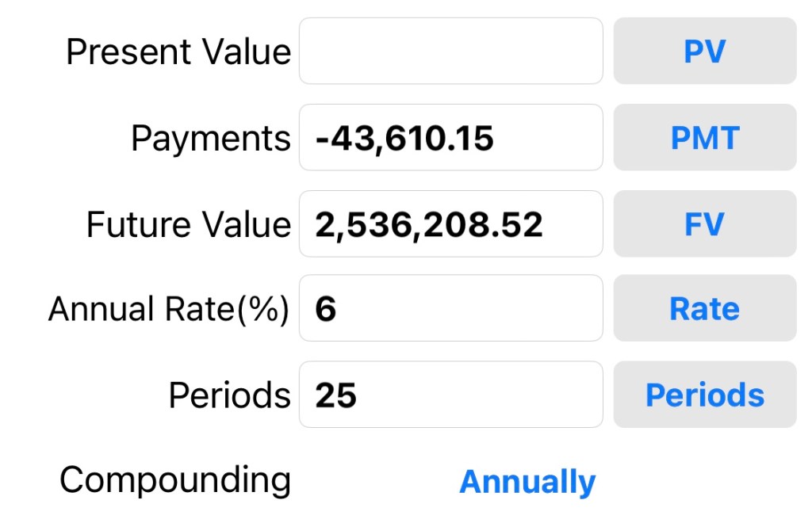The width and height of the screenshot is (812, 523).
Task: Change compounding frequency from Annually
Action: [x=527, y=481]
